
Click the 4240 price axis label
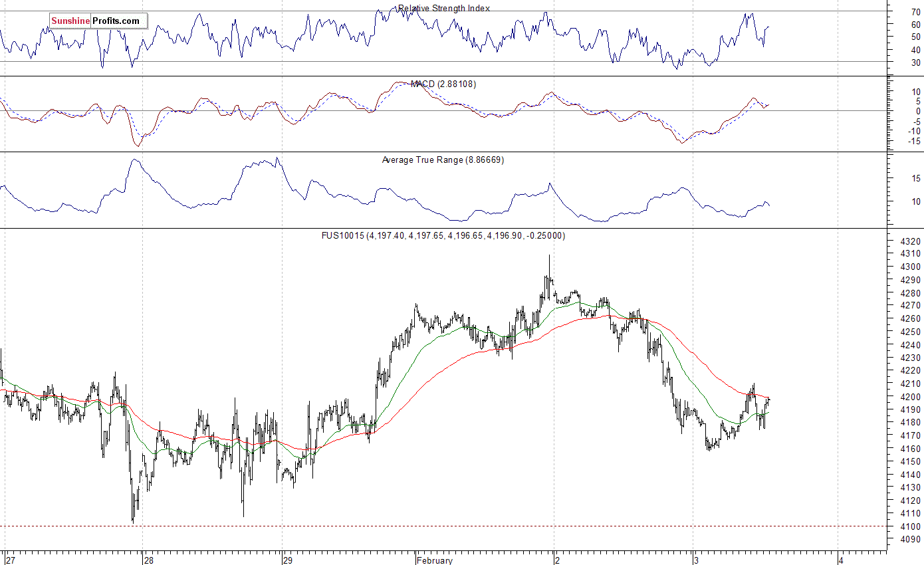(x=911, y=345)
